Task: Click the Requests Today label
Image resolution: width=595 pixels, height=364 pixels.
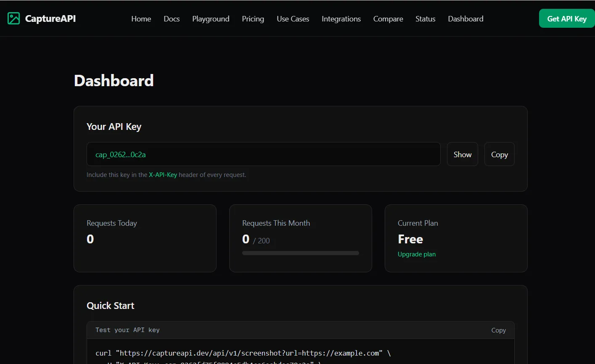Action: 112,223
